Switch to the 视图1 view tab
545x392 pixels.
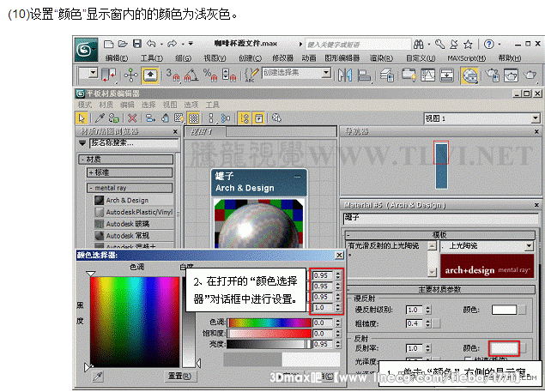205,132
